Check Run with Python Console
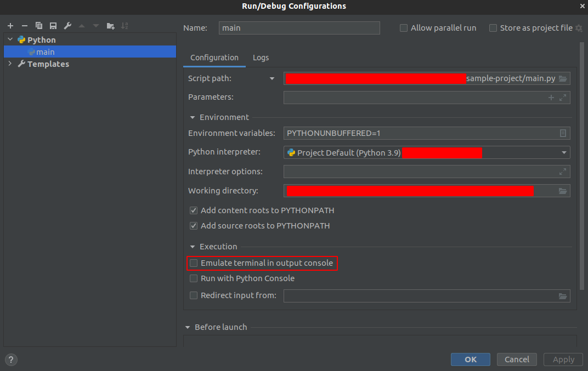This screenshot has height=371, width=588. 194,278
